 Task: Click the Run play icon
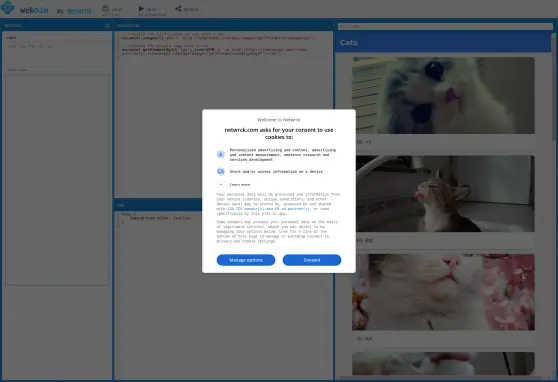[141, 8]
